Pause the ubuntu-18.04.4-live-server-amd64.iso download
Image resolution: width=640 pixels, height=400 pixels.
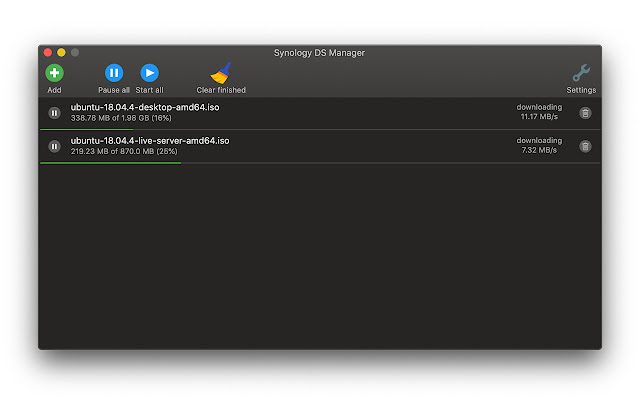pos(54,146)
